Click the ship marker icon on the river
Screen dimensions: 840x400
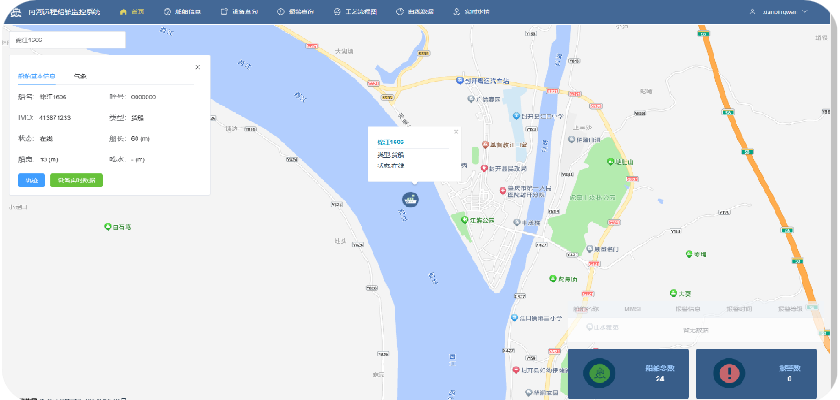tap(409, 198)
